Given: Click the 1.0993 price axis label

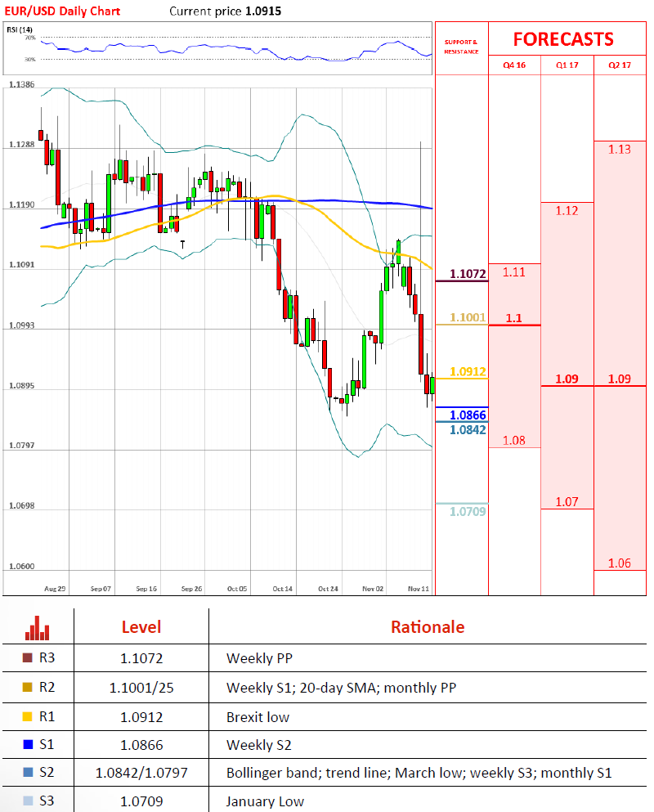Looking at the screenshot, I should point(22,325).
